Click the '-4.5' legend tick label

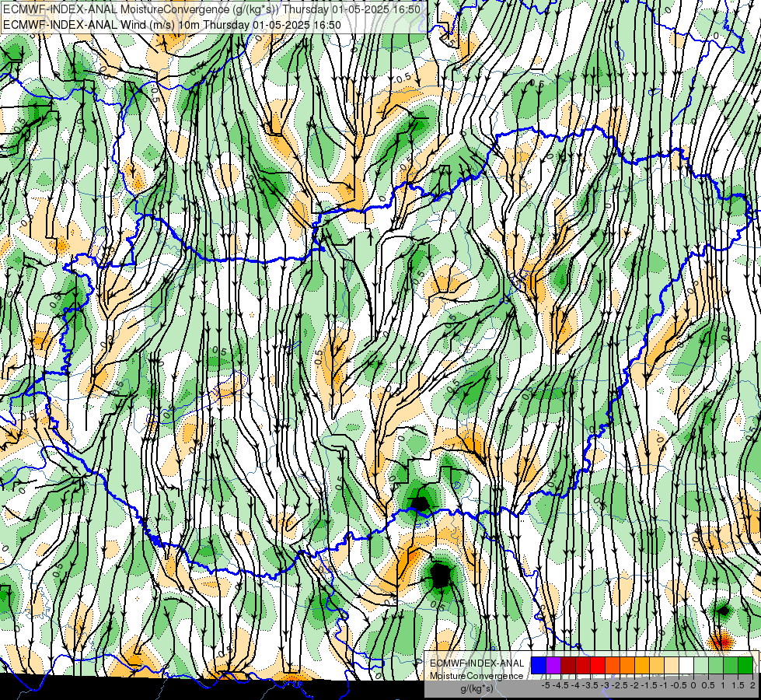pos(560,685)
